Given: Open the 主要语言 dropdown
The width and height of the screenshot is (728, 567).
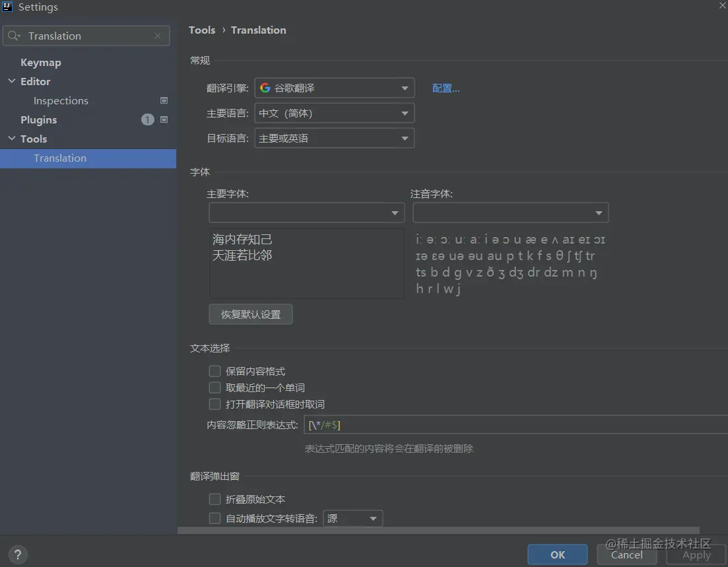Looking at the screenshot, I should [x=334, y=113].
